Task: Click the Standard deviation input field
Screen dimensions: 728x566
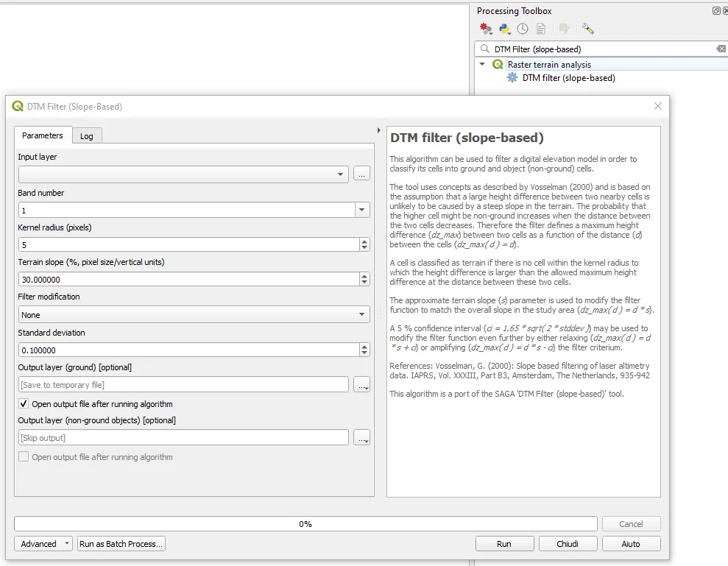Action: pyautogui.click(x=188, y=350)
